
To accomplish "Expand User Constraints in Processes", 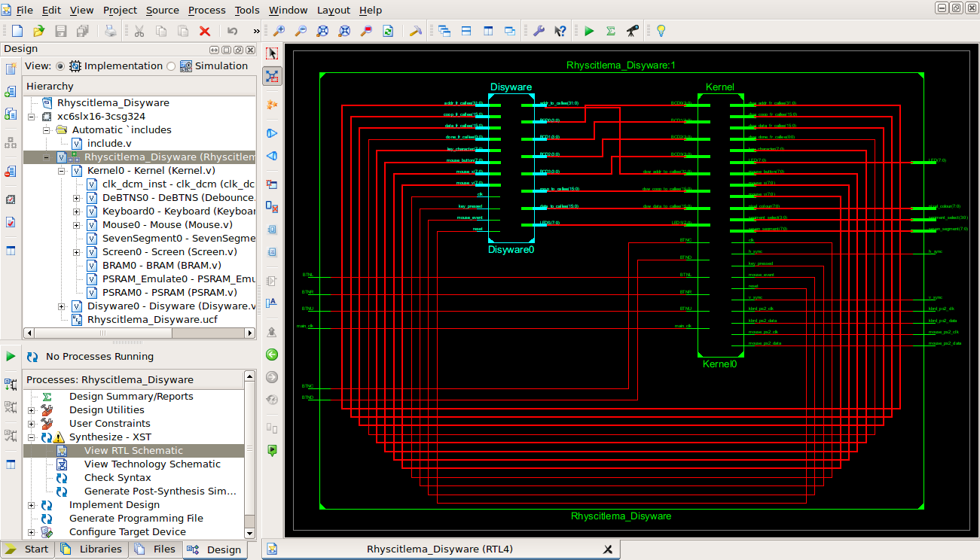I will (32, 424).
